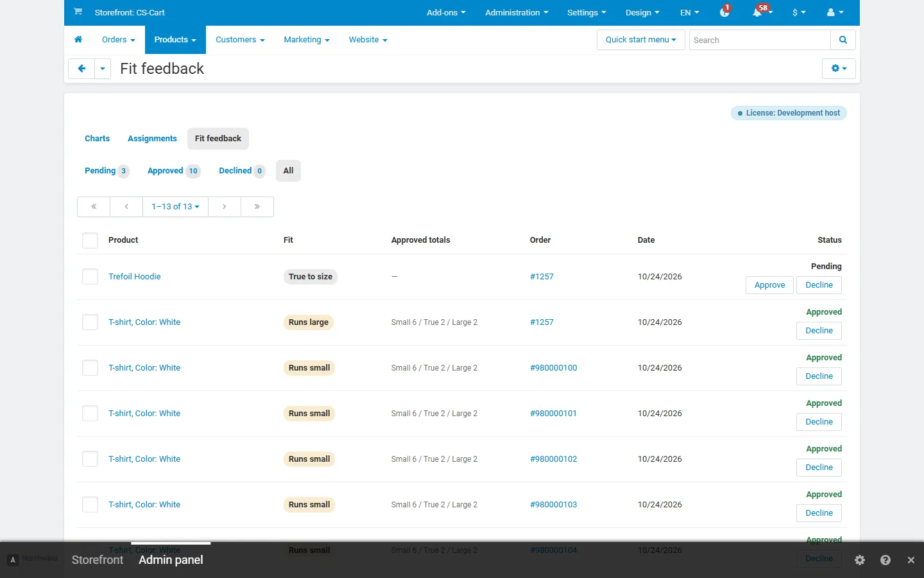Image resolution: width=924 pixels, height=578 pixels.
Task: Expand the 1–13 of 13 pagination dropdown
Action: click(175, 207)
